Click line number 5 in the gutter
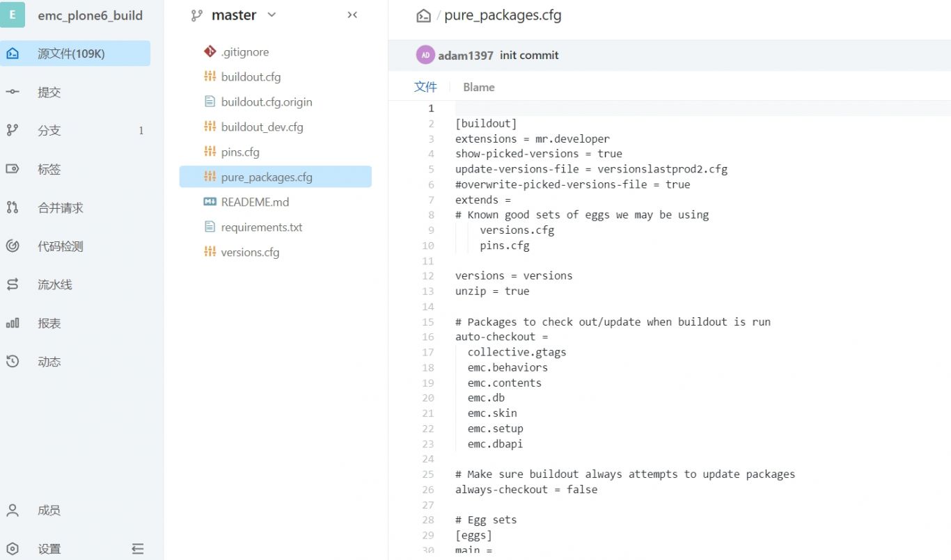The image size is (951, 560). pyautogui.click(x=431, y=169)
